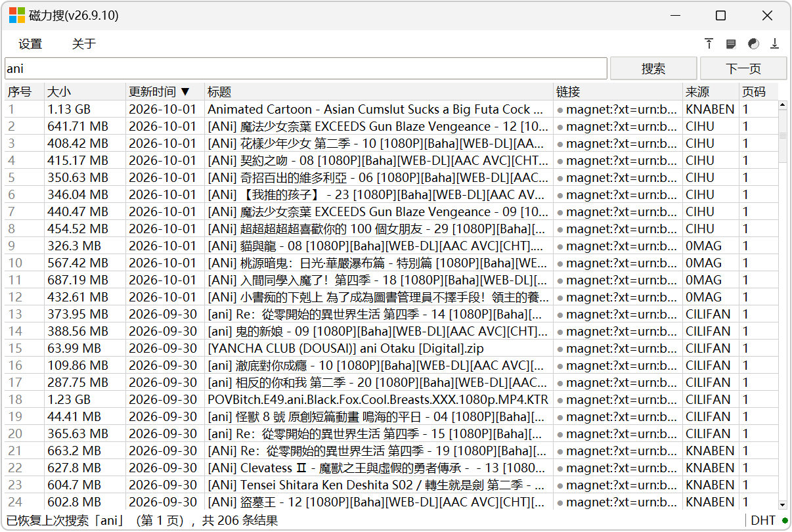Viewport: 792px width, 532px height.
Task: Click the download arrow toolbar icon
Action: point(775,44)
